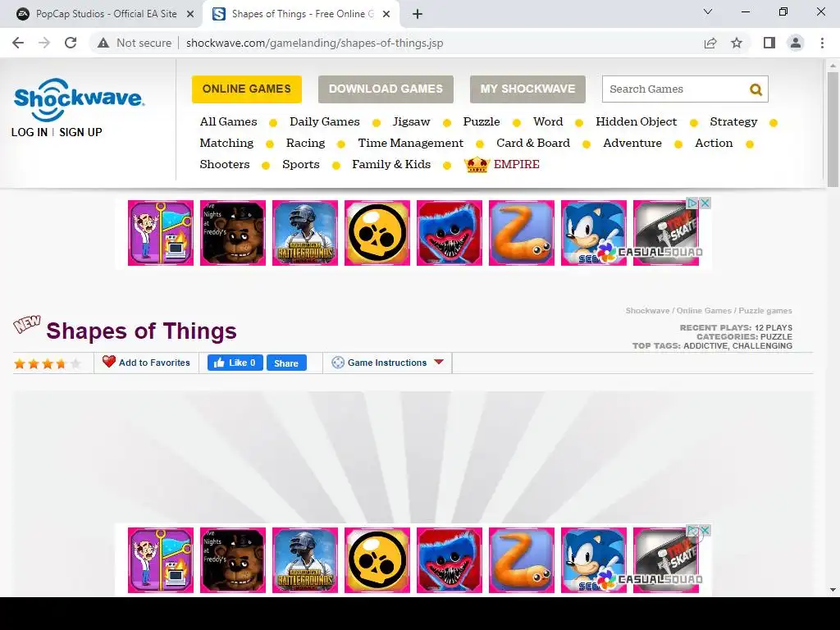Click the LOG IN link

[30, 132]
